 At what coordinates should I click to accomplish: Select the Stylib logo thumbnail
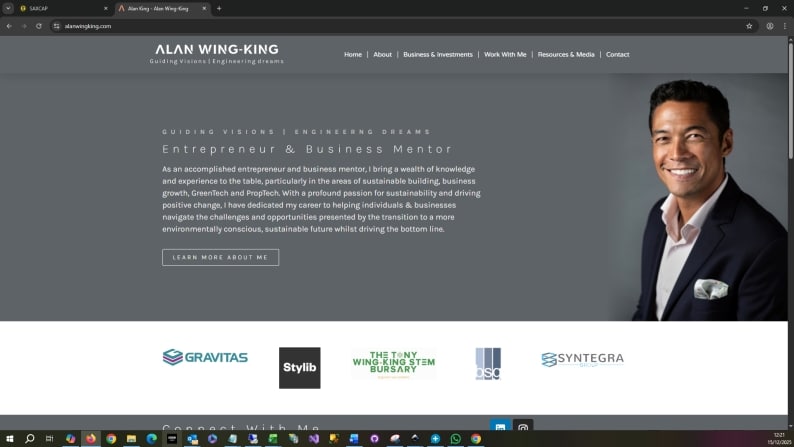point(299,367)
